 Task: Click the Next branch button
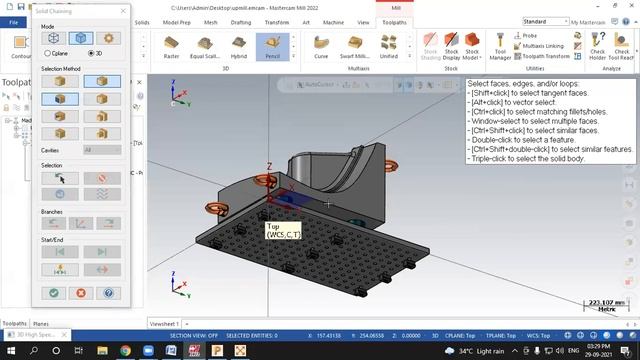click(x=108, y=223)
